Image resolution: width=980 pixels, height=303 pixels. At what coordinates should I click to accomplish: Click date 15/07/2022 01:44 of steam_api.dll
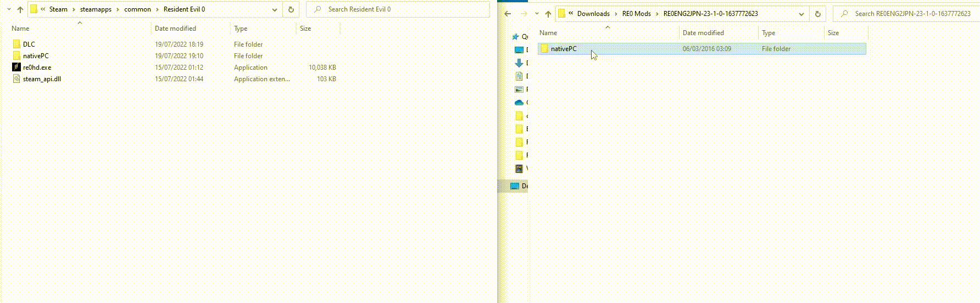(179, 79)
